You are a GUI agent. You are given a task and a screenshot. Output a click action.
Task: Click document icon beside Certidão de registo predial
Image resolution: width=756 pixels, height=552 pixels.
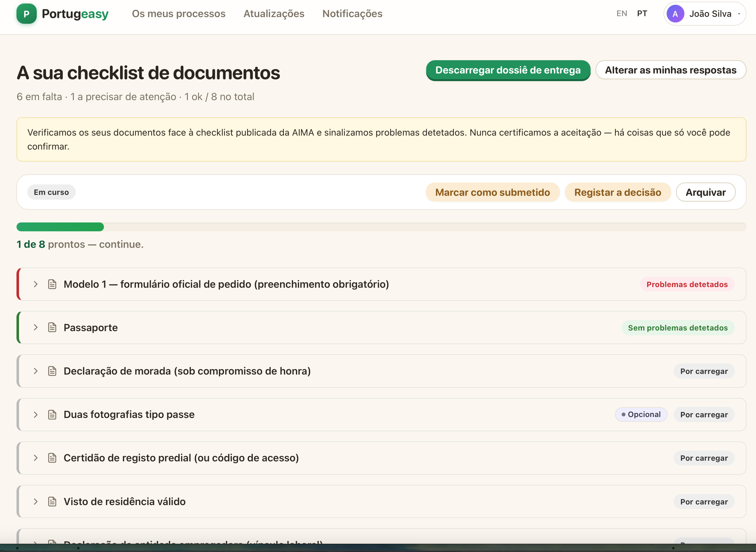pos(52,458)
